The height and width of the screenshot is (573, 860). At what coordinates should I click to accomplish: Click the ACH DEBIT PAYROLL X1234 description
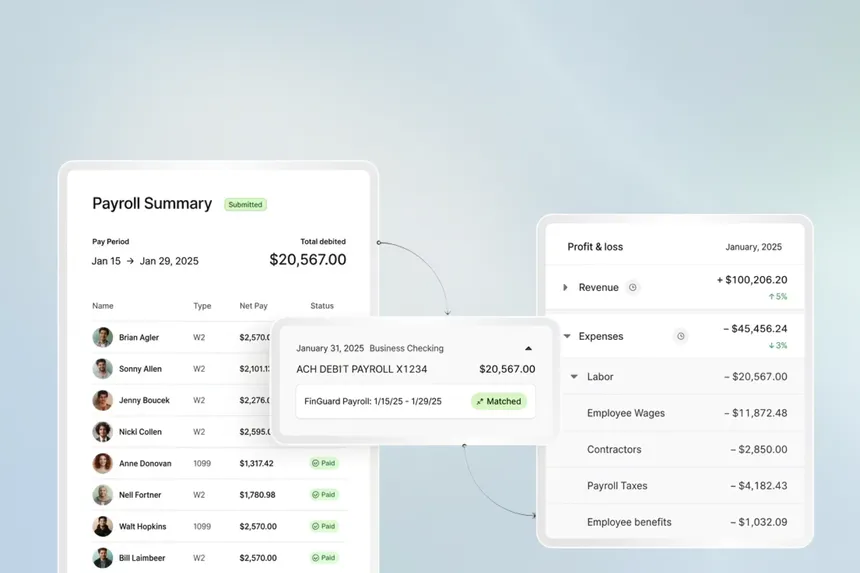coord(361,369)
